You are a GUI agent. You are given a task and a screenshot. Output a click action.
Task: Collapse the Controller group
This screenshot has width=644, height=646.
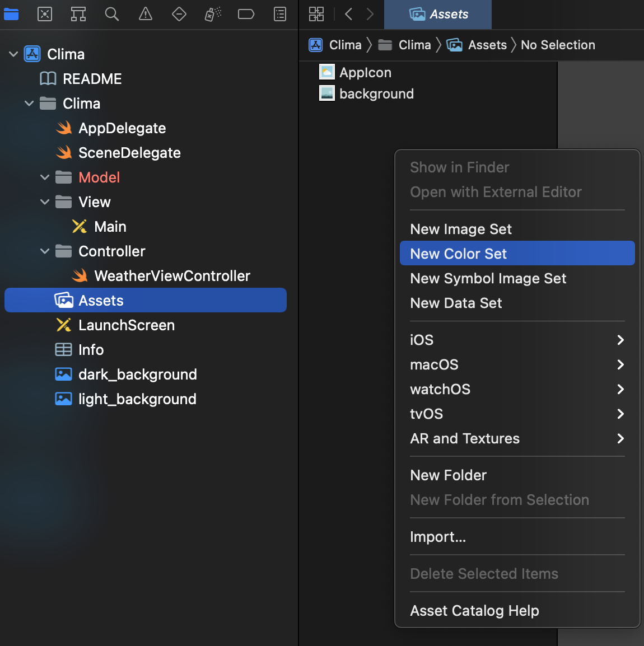click(45, 251)
